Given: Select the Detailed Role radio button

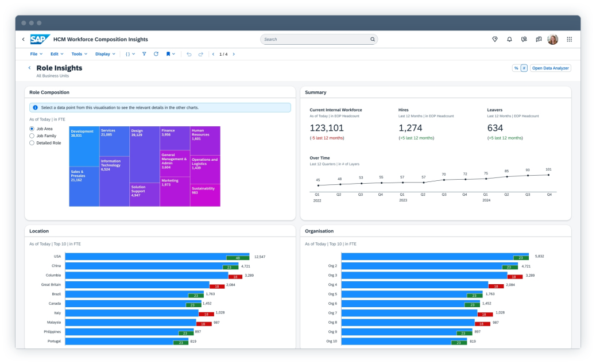Looking at the screenshot, I should [32, 143].
